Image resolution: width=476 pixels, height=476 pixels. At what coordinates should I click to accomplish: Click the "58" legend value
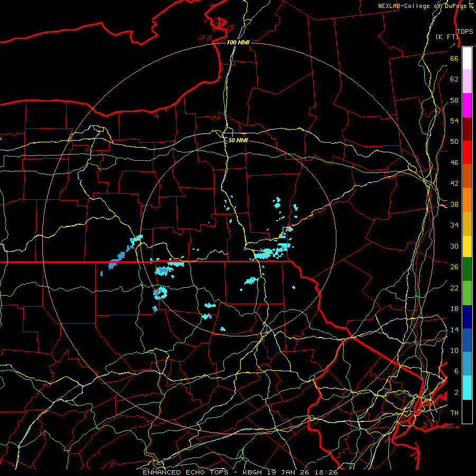(454, 100)
